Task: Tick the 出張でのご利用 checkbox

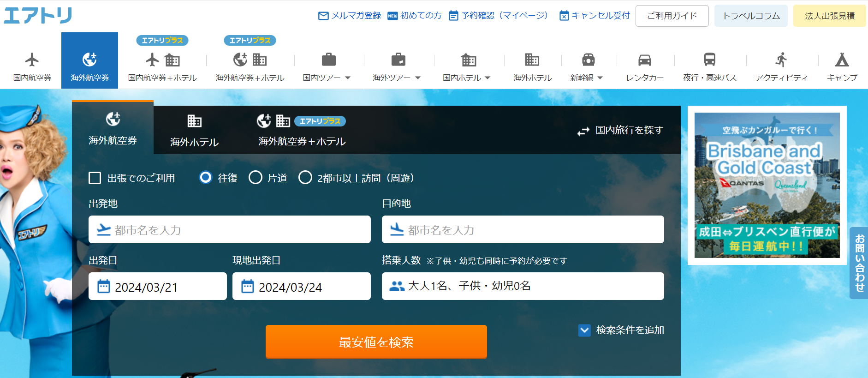Action: tap(95, 178)
